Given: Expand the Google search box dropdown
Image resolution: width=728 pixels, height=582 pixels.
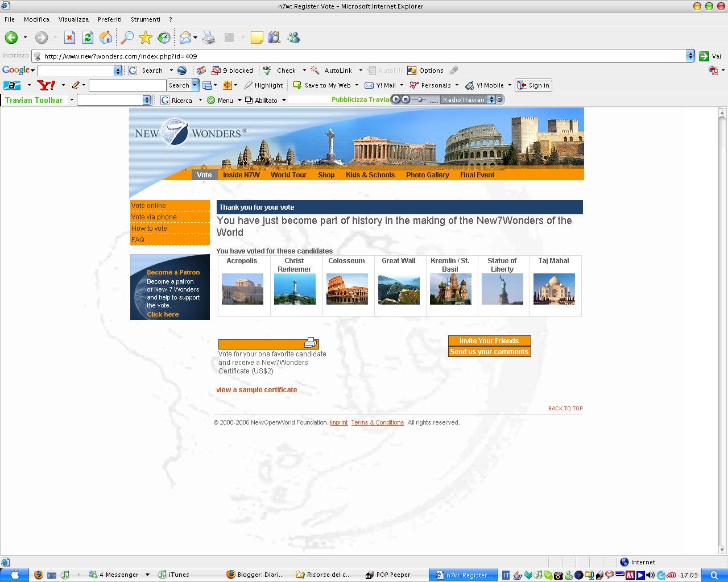Looking at the screenshot, I should tap(118, 70).
